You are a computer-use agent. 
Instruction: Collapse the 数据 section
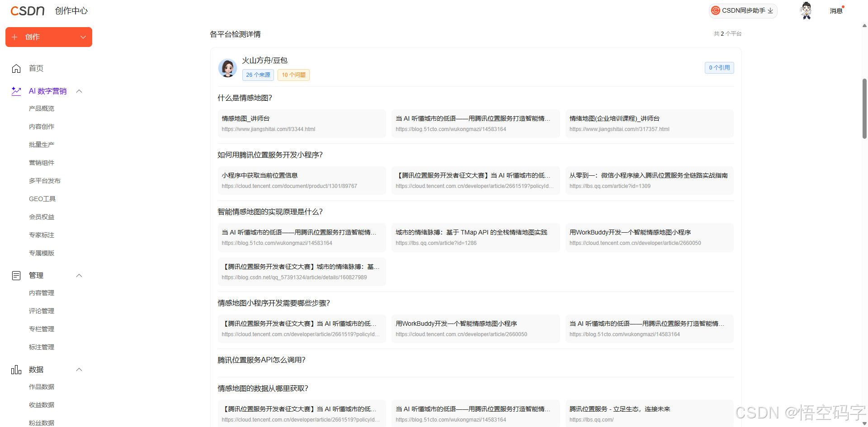79,369
